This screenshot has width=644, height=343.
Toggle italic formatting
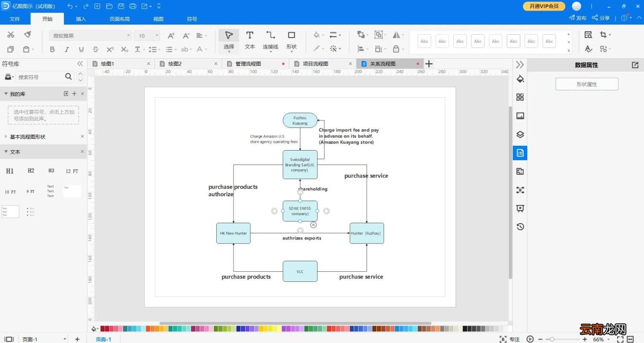(67, 50)
